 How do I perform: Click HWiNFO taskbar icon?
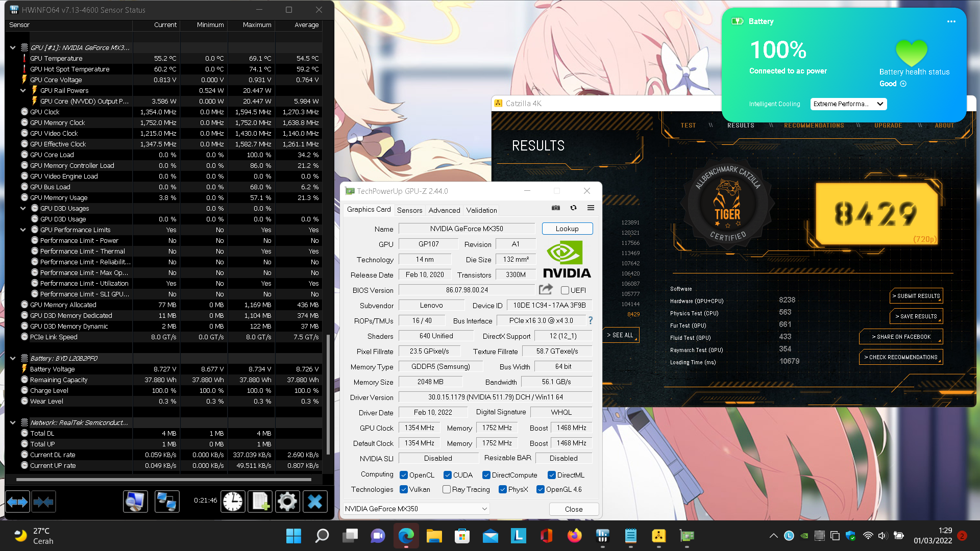pos(603,536)
